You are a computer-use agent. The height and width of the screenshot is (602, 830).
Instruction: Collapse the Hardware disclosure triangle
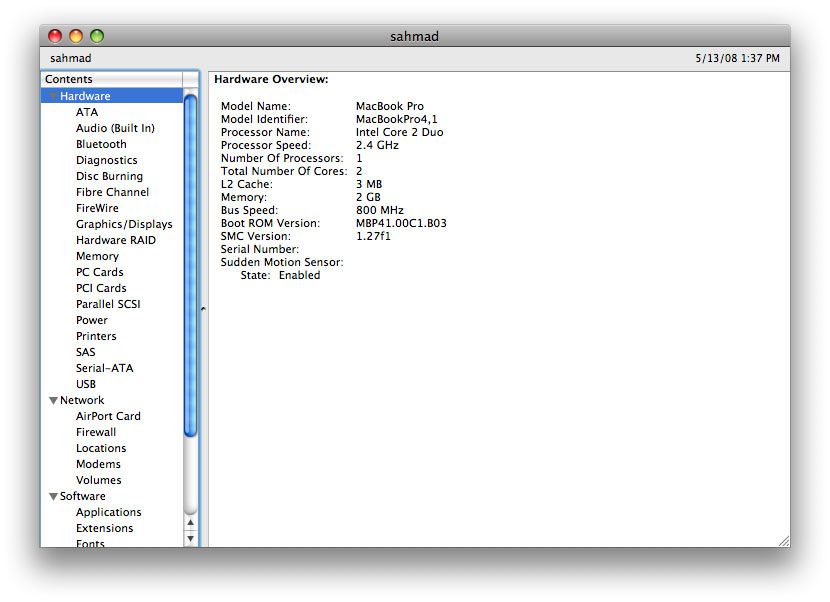point(53,96)
